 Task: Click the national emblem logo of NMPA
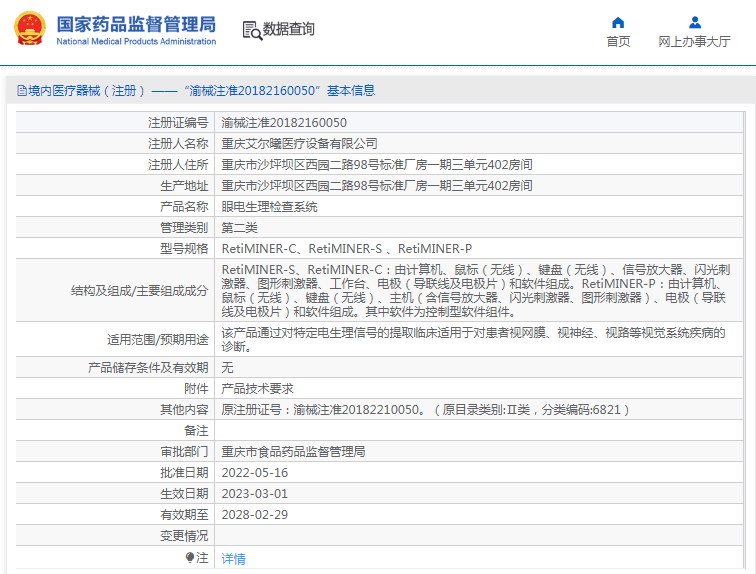point(28,29)
